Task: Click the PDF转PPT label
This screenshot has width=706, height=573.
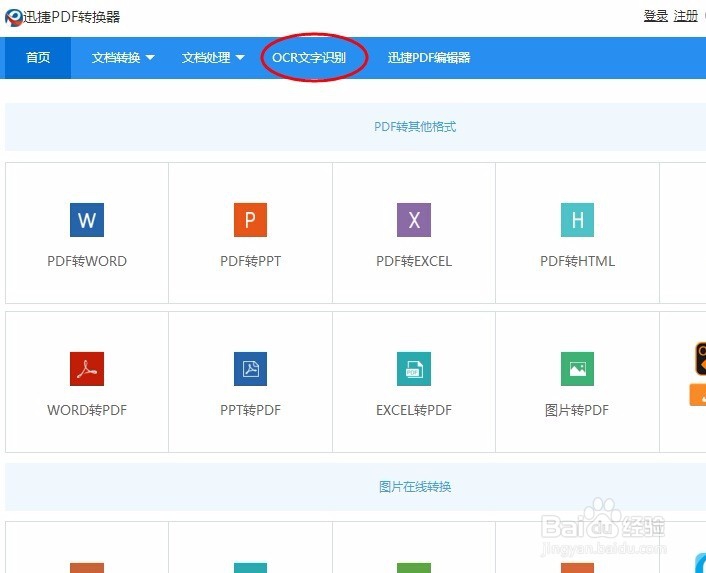Action: click(x=250, y=261)
